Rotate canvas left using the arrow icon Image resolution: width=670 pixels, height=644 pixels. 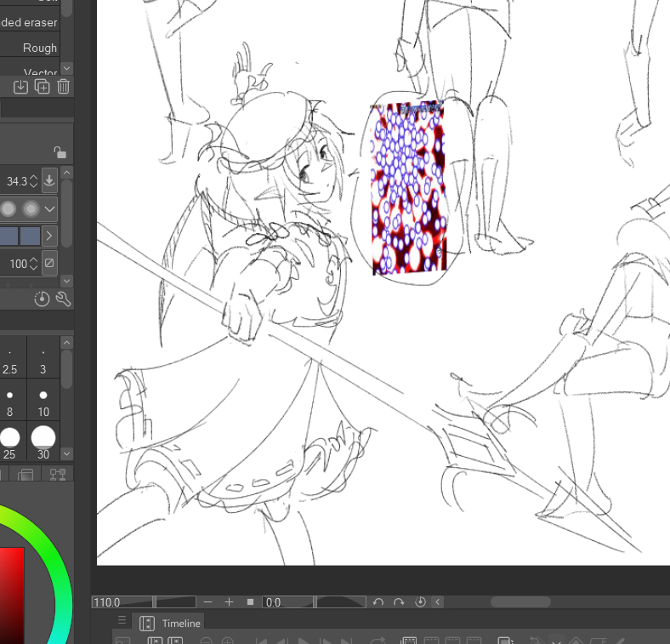[378, 602]
